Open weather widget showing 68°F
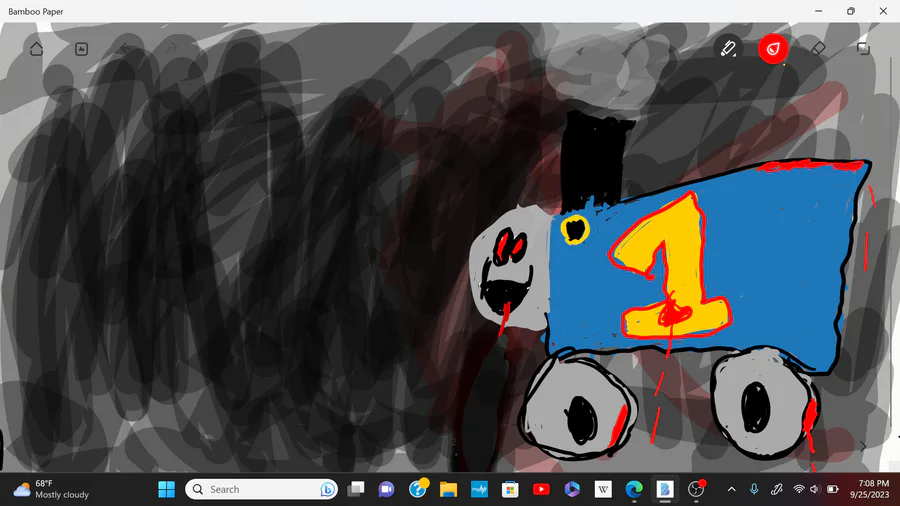The image size is (900, 506). (x=51, y=489)
